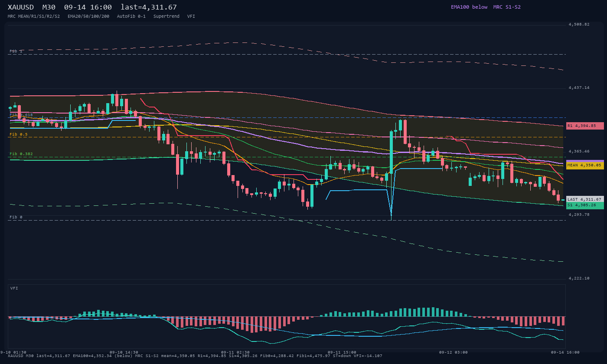Click the 4,437.14 price axis label
The image size is (607, 364).
tap(579, 88)
